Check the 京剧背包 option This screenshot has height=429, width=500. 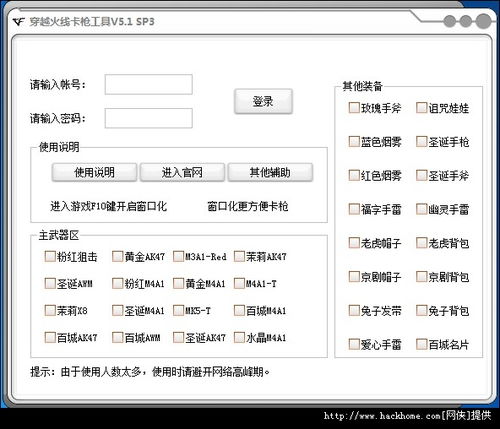[x=422, y=276]
